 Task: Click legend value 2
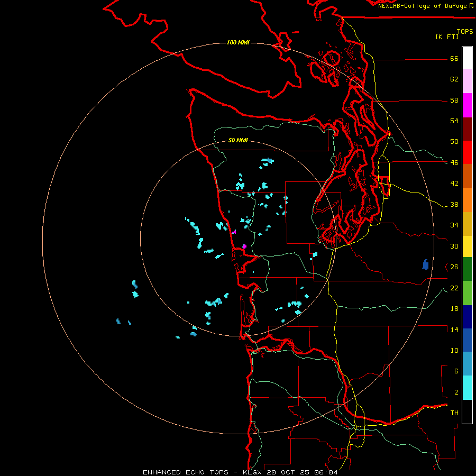pyautogui.click(x=456, y=392)
